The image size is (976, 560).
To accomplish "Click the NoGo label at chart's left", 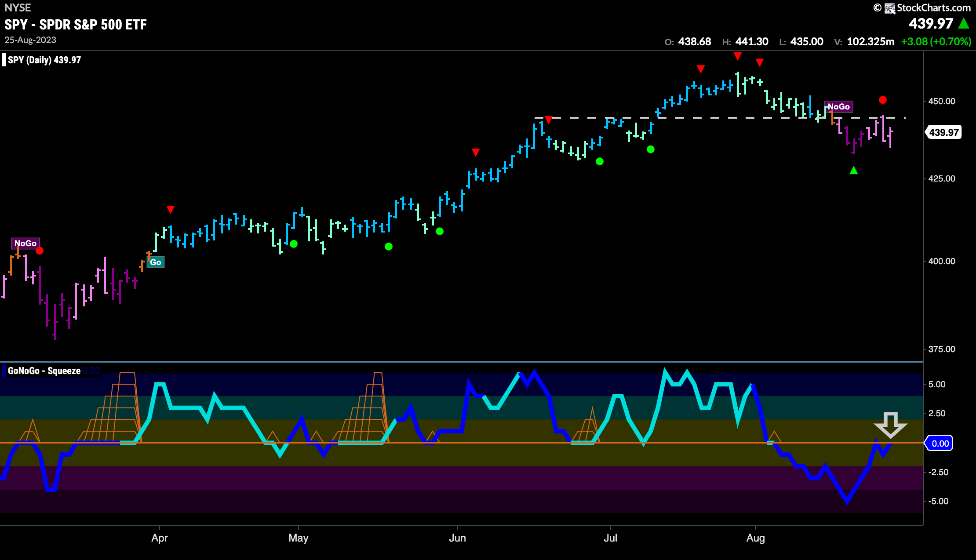I will tap(25, 243).
